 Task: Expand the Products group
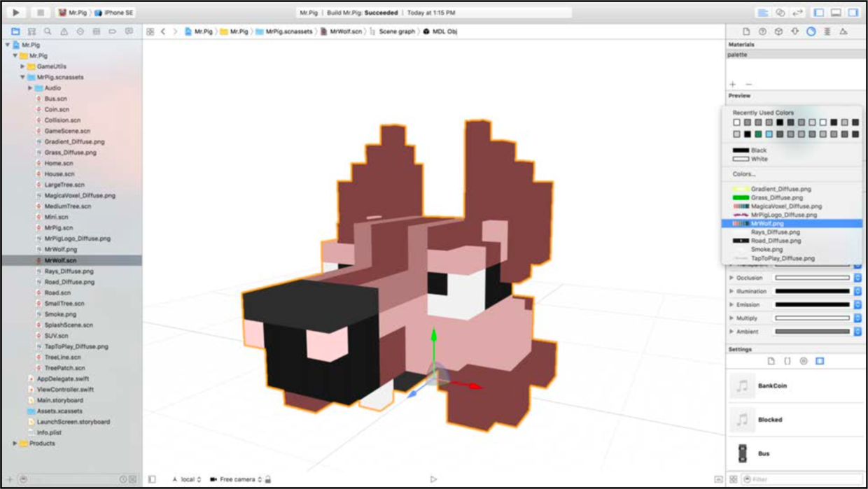[15, 444]
